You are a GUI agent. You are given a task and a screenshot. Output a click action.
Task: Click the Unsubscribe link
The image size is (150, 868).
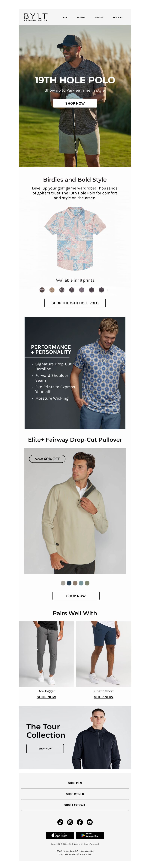pos(87,851)
